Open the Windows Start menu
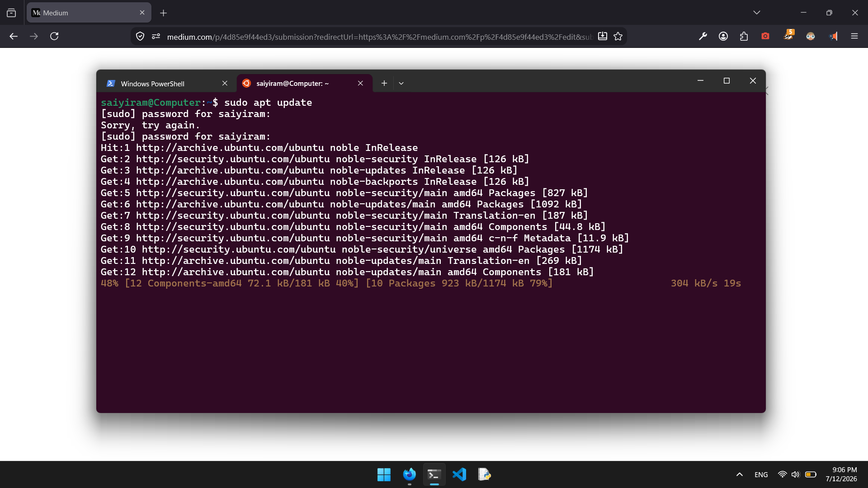 tap(384, 474)
